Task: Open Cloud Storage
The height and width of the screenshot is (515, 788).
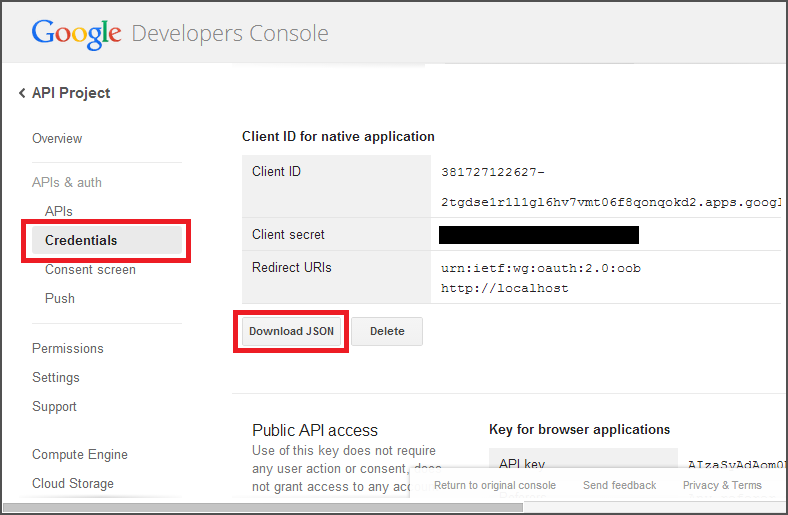Action: 73,483
